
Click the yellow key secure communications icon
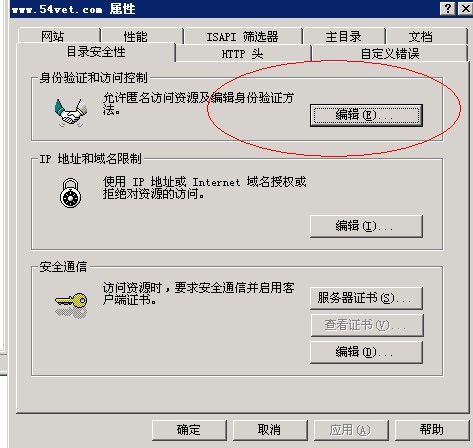pos(71,304)
